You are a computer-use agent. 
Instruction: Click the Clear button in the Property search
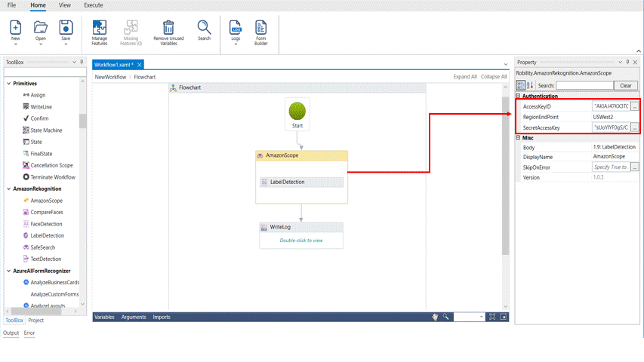click(x=626, y=85)
